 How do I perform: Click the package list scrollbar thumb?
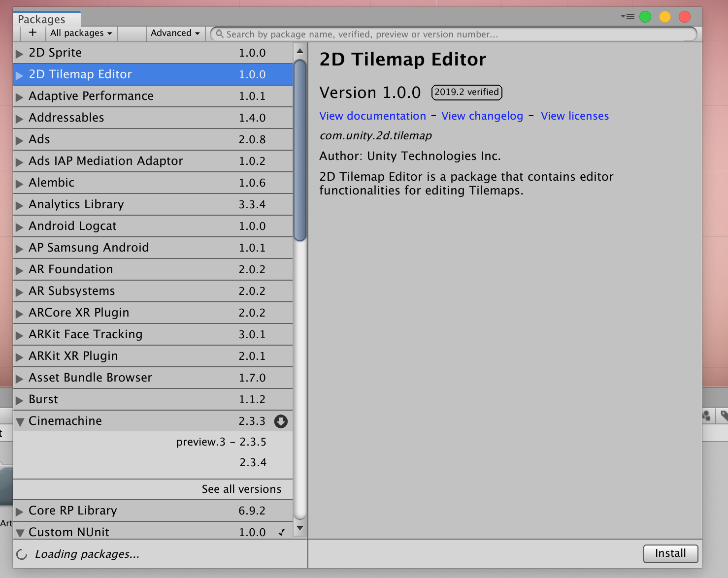tap(300, 150)
